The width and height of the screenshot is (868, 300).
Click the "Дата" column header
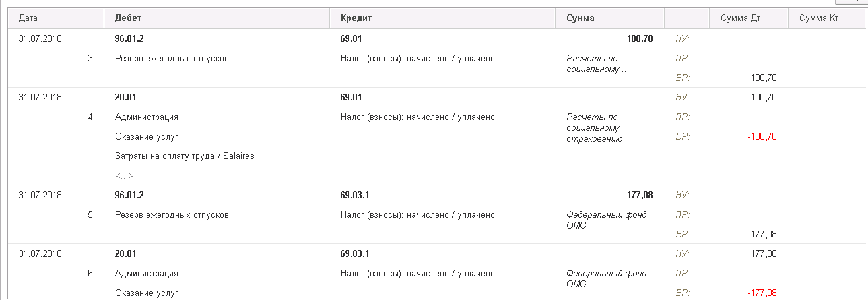click(28, 18)
